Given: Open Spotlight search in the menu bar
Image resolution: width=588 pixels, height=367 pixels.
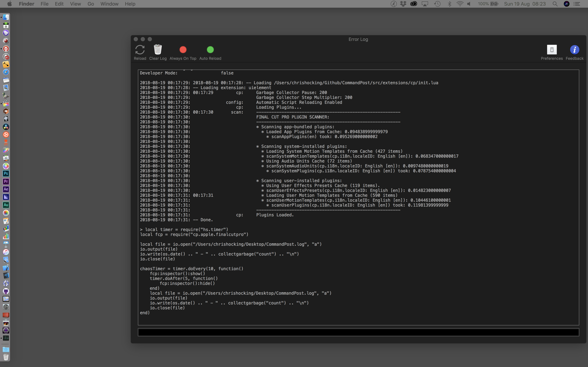Looking at the screenshot, I should 555,4.
